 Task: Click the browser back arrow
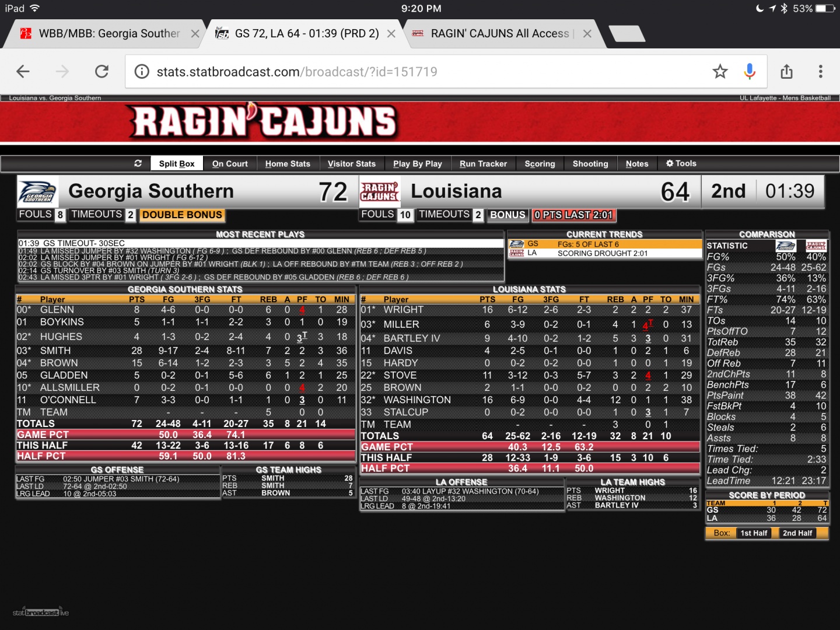tap(23, 72)
